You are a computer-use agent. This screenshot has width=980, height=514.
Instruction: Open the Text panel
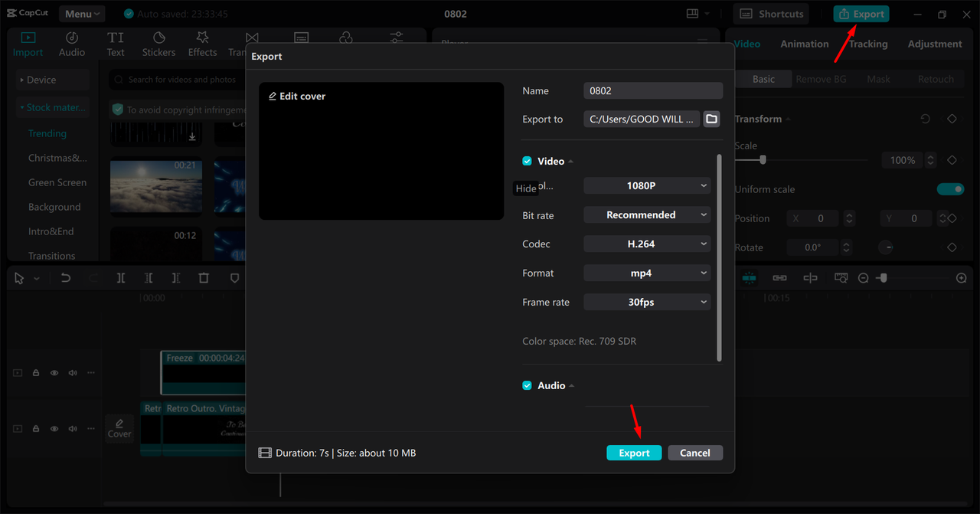[x=116, y=44]
